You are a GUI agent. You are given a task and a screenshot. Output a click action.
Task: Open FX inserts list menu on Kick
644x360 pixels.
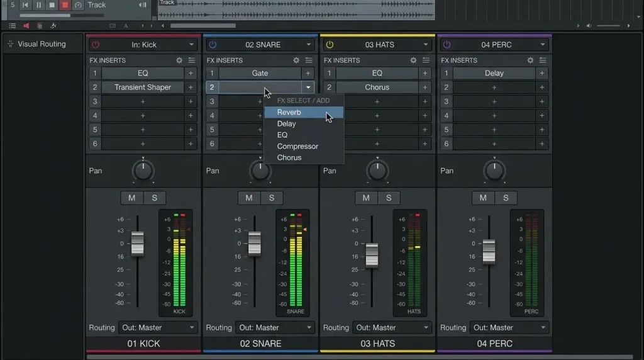pos(191,60)
